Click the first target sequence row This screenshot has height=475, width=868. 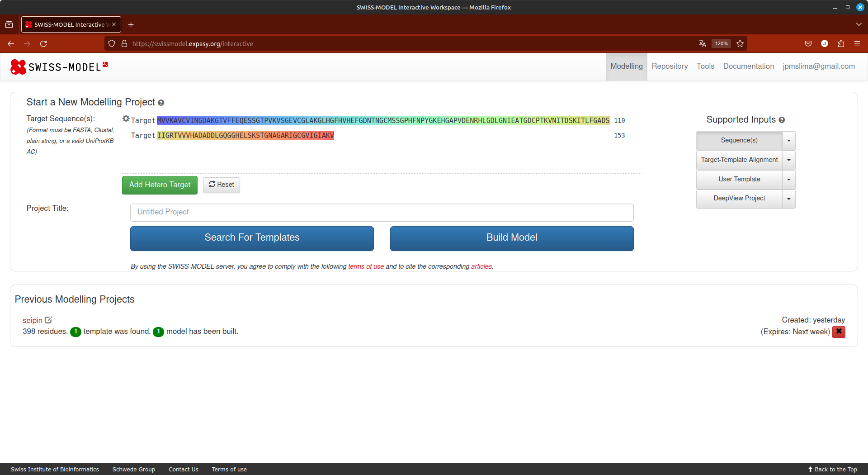pos(383,121)
